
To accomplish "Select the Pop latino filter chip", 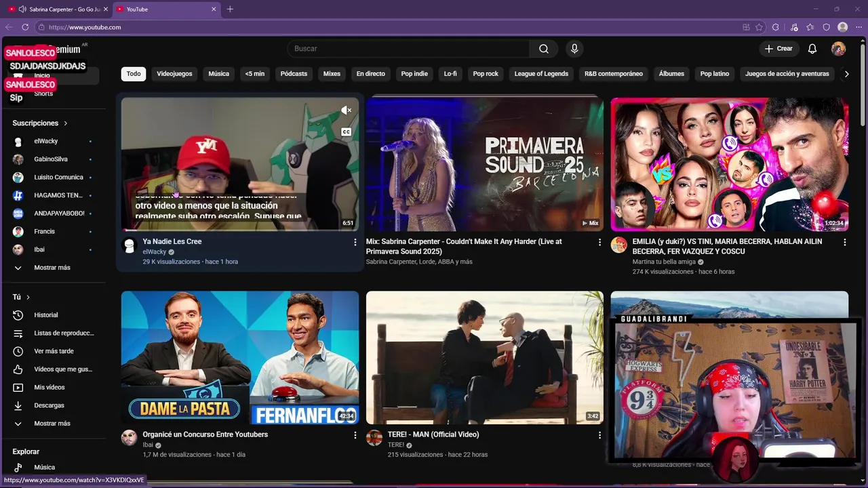I will click(x=715, y=74).
